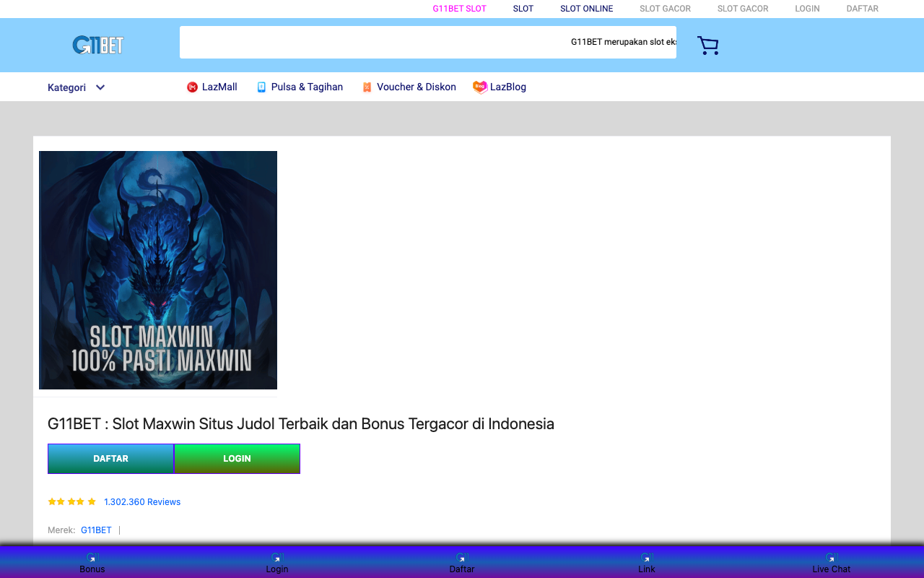Click the blue-green DAFTAR button
The height and width of the screenshot is (578, 924).
coord(111,459)
